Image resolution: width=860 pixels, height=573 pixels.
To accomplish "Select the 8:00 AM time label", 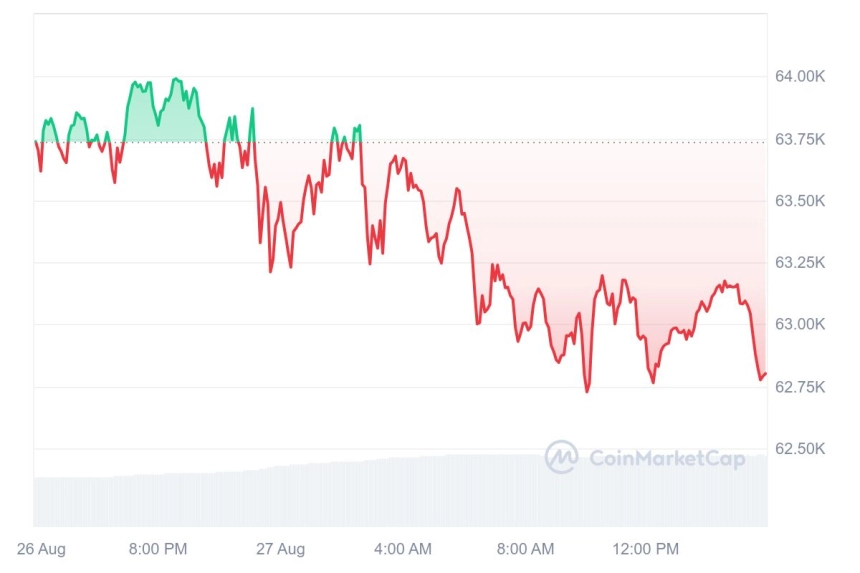I will point(525,549).
